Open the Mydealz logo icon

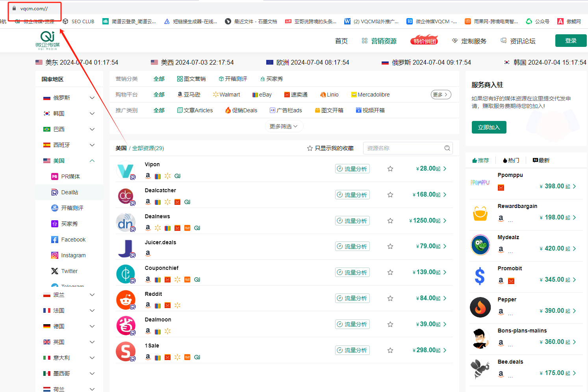click(480, 245)
